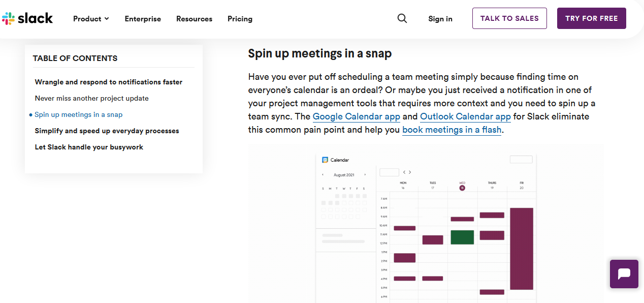Viewport: 644px width, 303px height.
Task: Click the Slack logo icon
Action: click(8, 19)
